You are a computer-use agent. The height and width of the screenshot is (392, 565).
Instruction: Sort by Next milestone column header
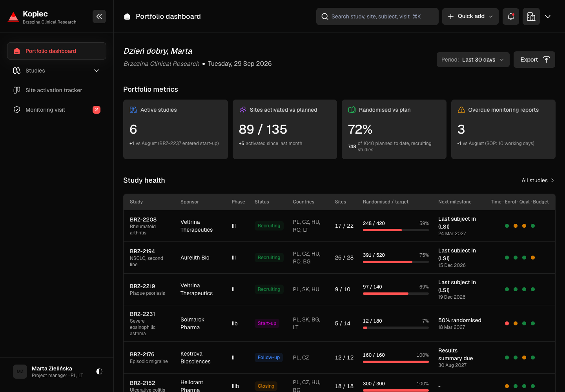(455, 202)
